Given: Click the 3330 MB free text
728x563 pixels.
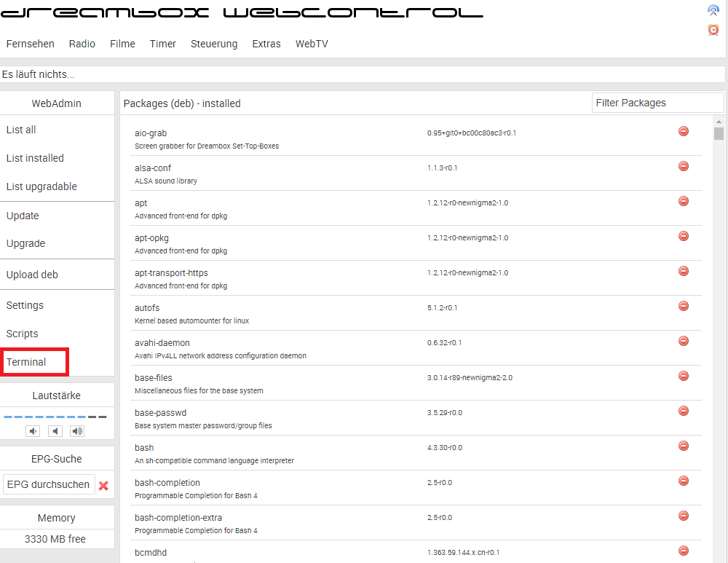Looking at the screenshot, I should click(55, 539).
